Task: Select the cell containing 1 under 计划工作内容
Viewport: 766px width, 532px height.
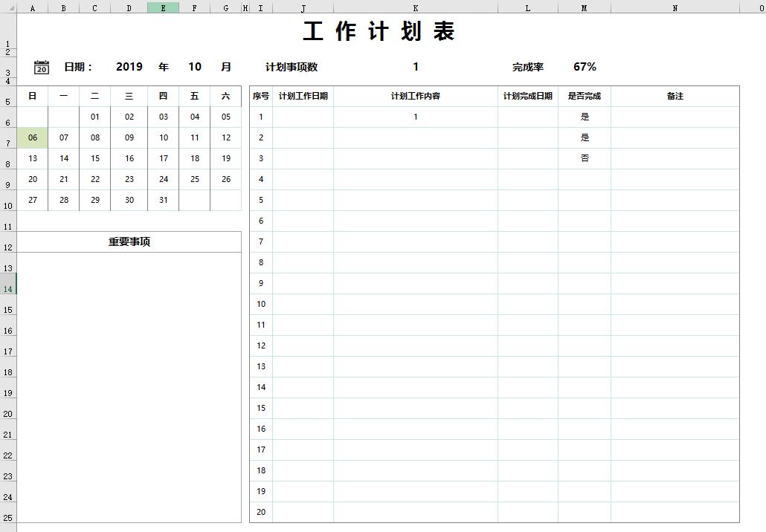Action: pos(416,117)
